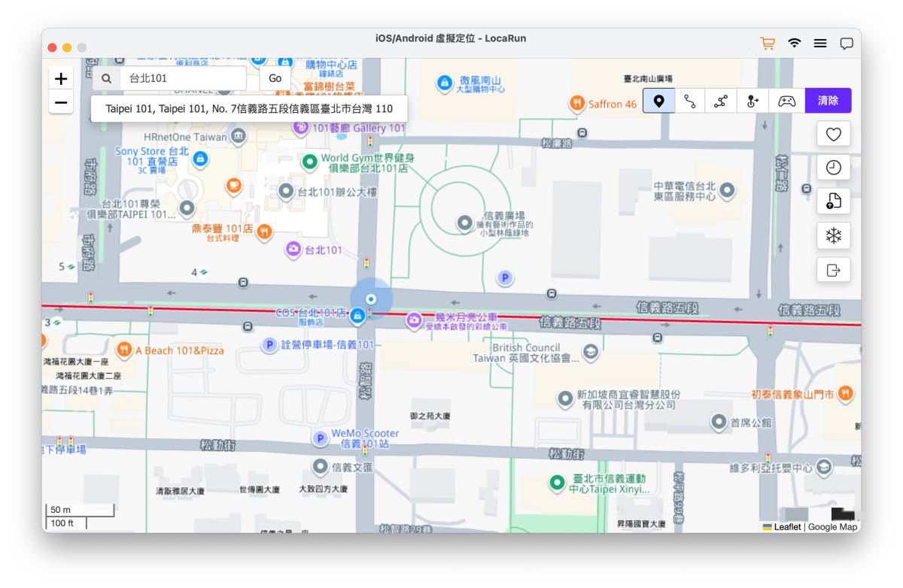The image size is (903, 588).
Task: Click the 臺北市信義運動中心 green marker
Action: (557, 483)
